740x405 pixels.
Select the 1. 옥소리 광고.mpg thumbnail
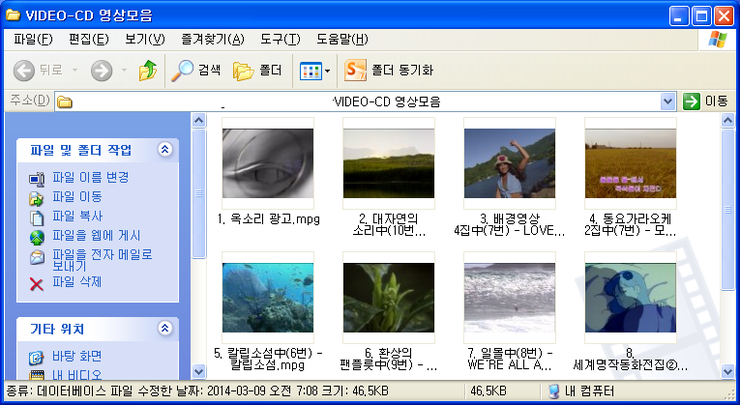pyautogui.click(x=268, y=163)
